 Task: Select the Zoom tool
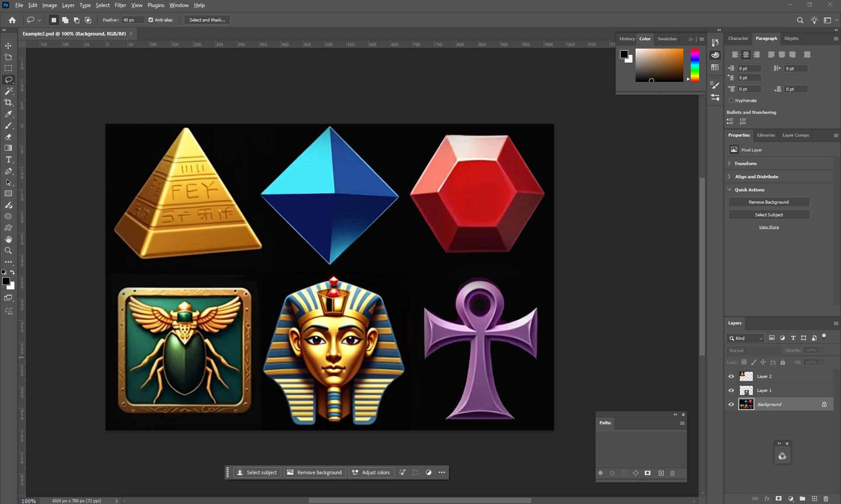8,250
